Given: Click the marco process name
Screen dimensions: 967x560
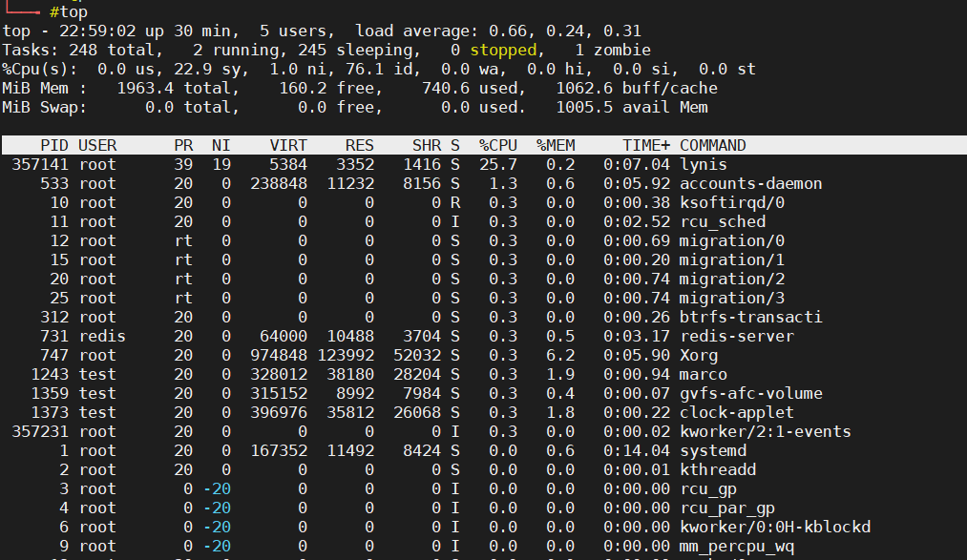Looking at the screenshot, I should pos(703,375).
